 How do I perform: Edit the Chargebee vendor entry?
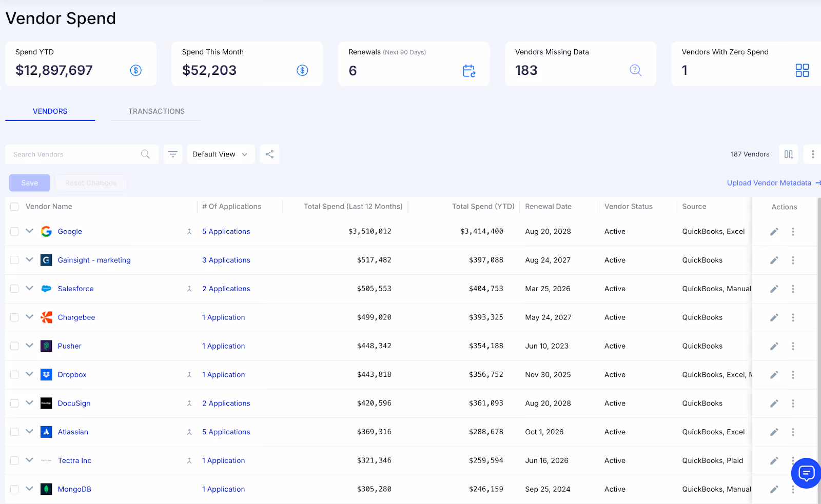[774, 318]
